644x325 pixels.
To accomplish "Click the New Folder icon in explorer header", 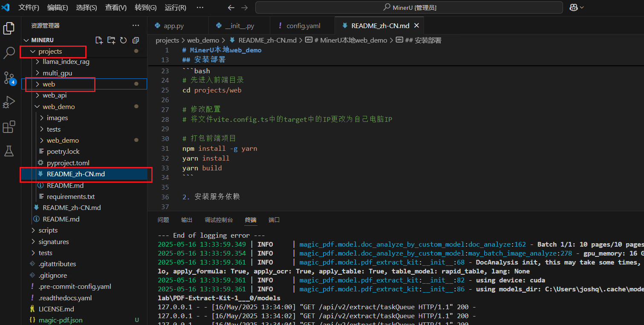I will coord(111,40).
